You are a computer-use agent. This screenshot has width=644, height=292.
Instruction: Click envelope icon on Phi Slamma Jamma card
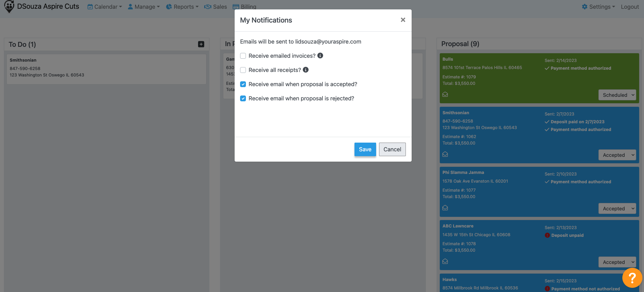click(445, 208)
